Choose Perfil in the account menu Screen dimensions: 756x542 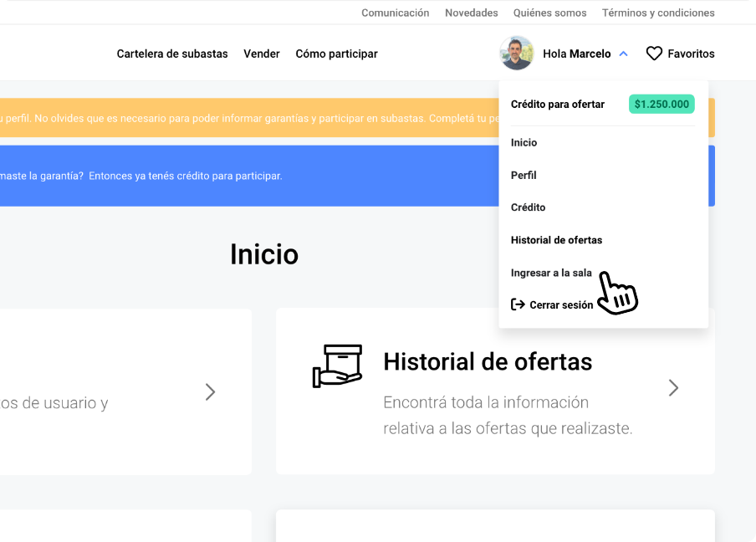click(x=523, y=175)
